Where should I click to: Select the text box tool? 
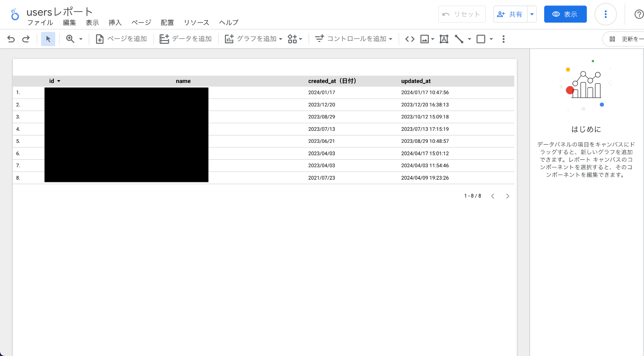(444, 39)
